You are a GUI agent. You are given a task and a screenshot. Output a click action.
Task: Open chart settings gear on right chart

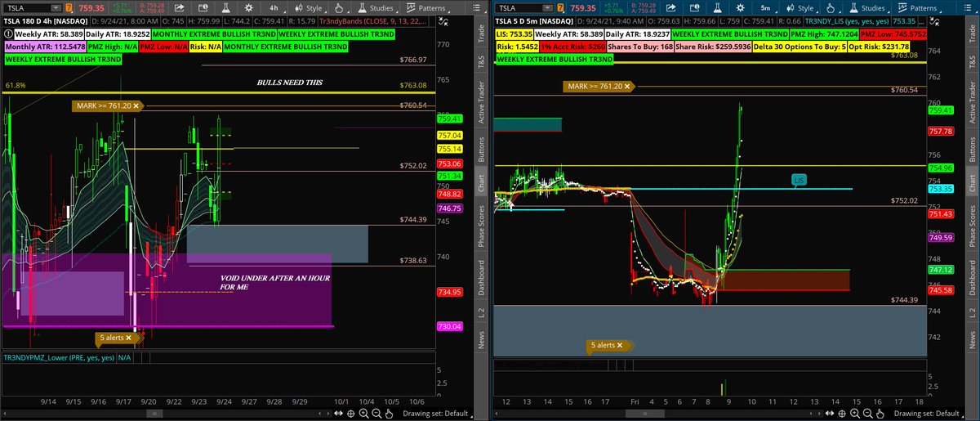(x=740, y=7)
